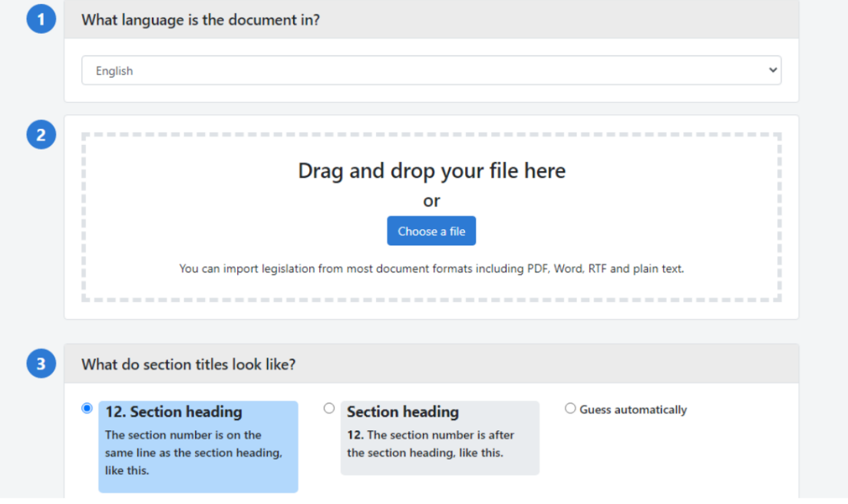Screen dimensions: 848x504
Task: Click the step 1 number badge
Action: pyautogui.click(x=41, y=19)
